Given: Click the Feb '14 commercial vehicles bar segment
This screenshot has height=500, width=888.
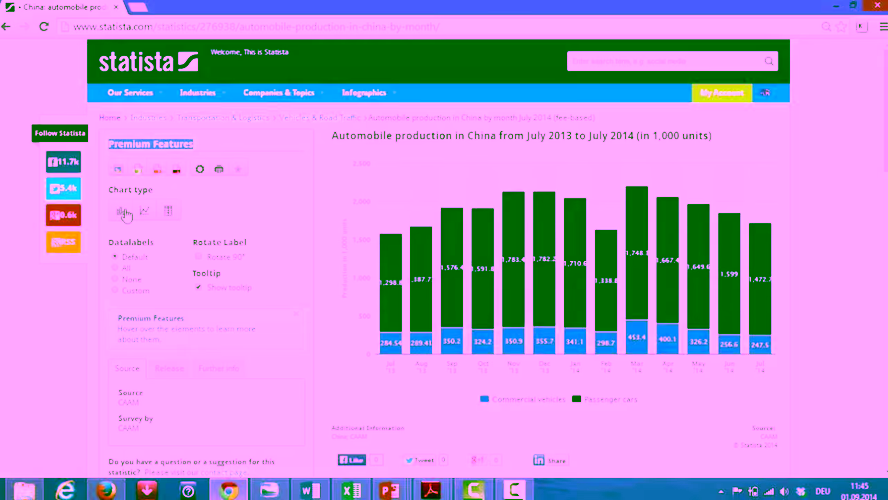Looking at the screenshot, I should 606,343.
